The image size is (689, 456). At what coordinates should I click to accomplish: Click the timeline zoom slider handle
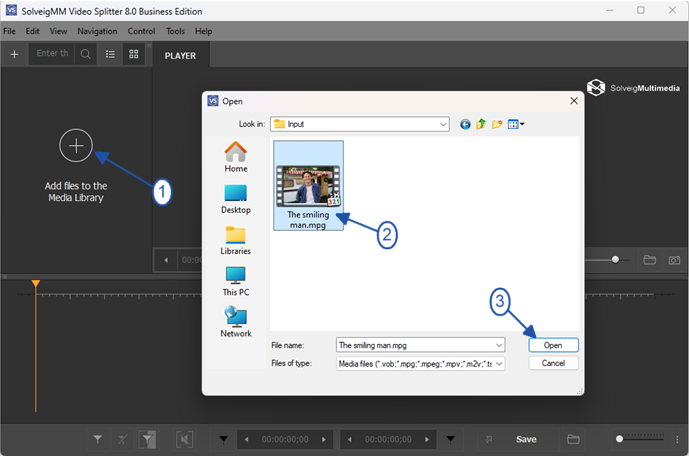620,439
